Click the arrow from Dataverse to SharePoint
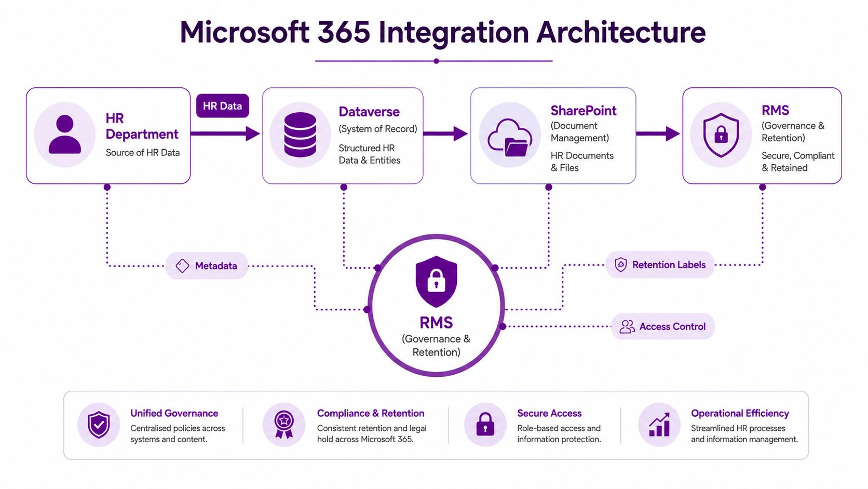The height and width of the screenshot is (489, 868). pyautogui.click(x=445, y=134)
